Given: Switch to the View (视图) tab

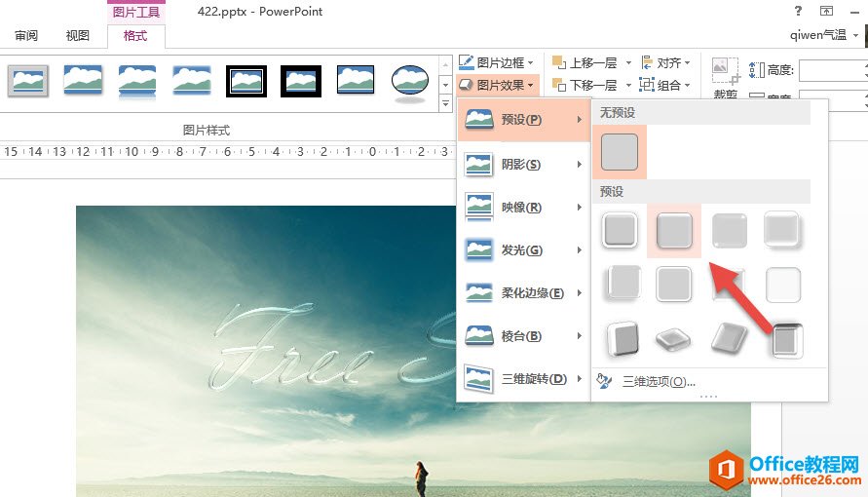Looking at the screenshot, I should [x=78, y=36].
